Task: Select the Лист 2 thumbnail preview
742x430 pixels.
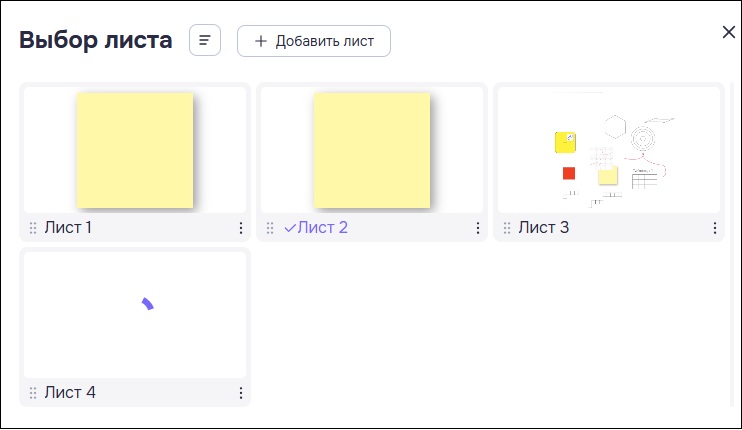Action: 372,150
